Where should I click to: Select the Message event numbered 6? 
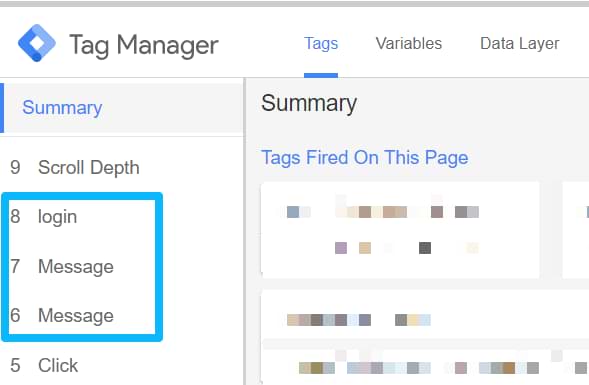point(62,316)
